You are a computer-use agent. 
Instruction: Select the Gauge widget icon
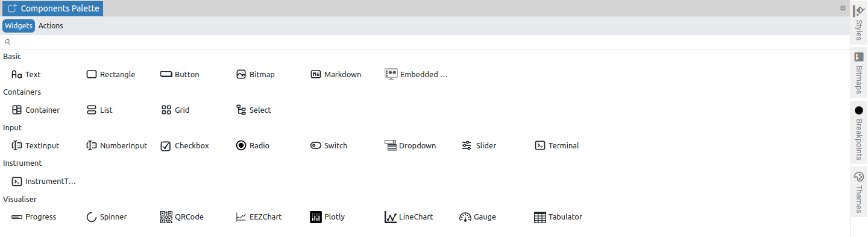click(465, 217)
